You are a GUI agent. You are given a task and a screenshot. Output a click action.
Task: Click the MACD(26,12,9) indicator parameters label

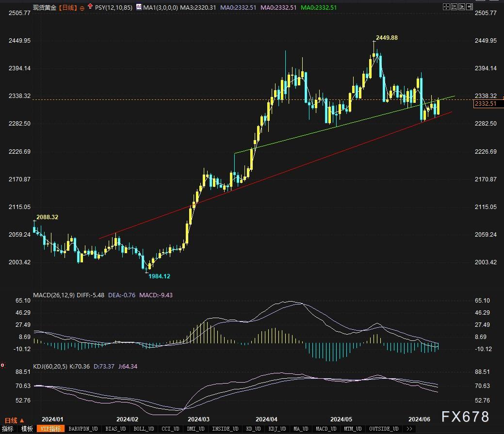coord(54,295)
